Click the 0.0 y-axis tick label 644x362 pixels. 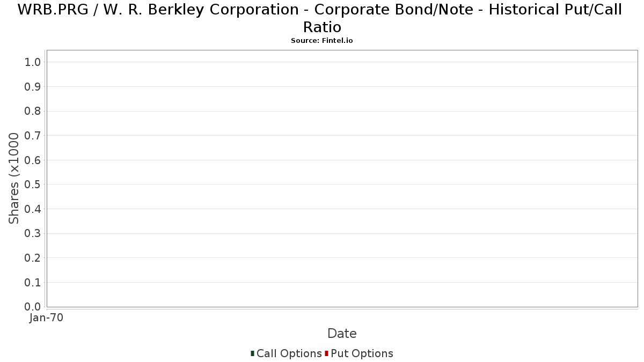[33, 307]
